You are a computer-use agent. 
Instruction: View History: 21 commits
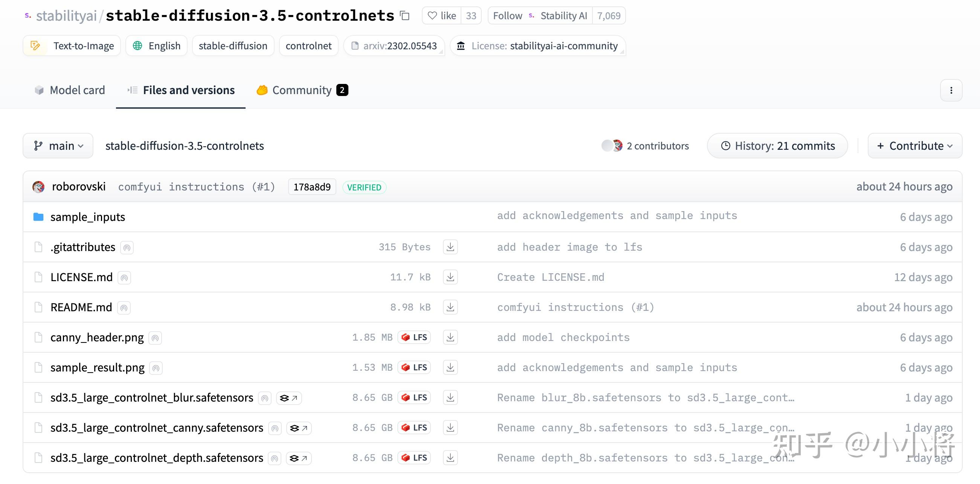pyautogui.click(x=777, y=146)
